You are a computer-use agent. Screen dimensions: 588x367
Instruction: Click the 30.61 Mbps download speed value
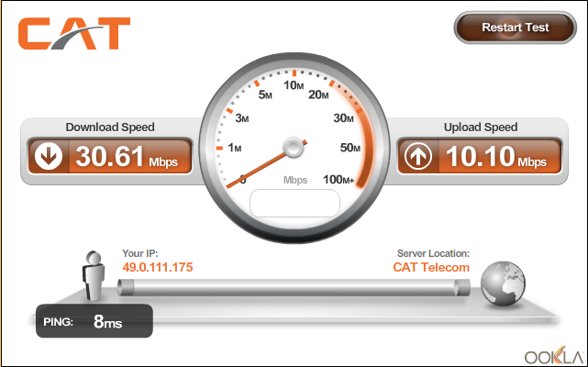point(127,156)
